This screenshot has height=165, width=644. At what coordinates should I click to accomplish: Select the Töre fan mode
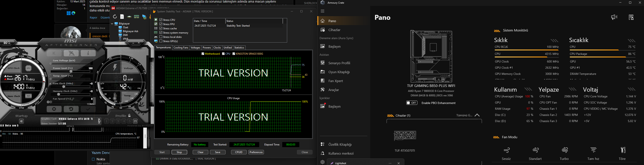pyautogui.click(x=622, y=153)
